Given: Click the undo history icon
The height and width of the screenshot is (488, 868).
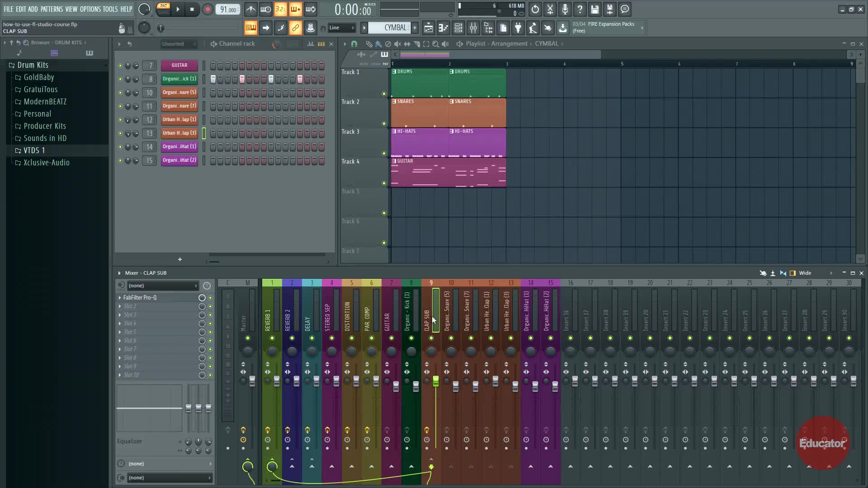Looking at the screenshot, I should [535, 9].
